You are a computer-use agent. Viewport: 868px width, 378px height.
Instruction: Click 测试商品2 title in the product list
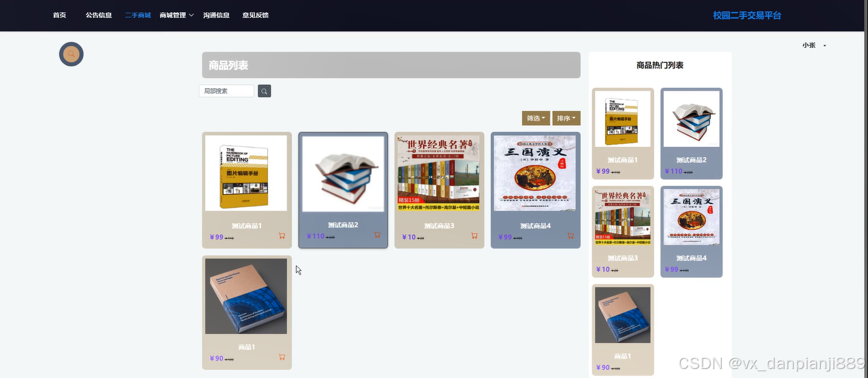tap(343, 225)
